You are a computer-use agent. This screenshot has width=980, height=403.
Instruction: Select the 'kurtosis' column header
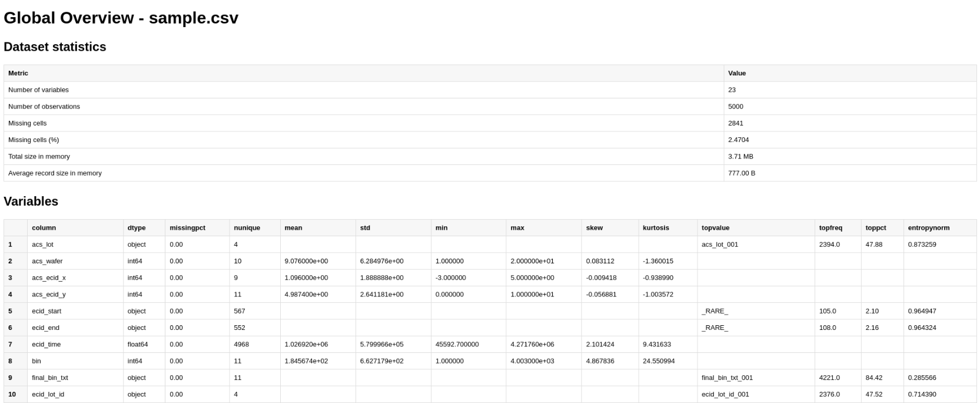coord(656,228)
